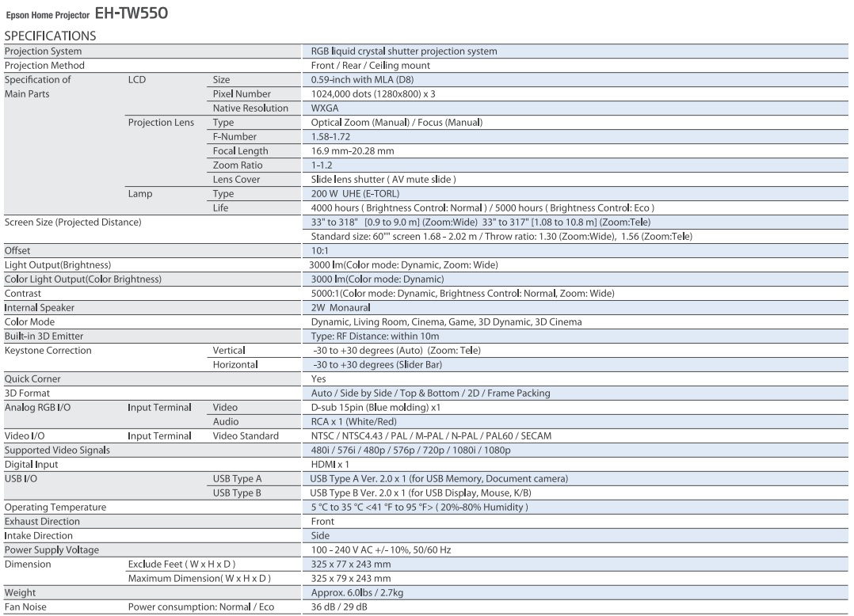Screen dimensions: 854x616
Task: Click the WXGA native resolution value
Action: pos(325,108)
